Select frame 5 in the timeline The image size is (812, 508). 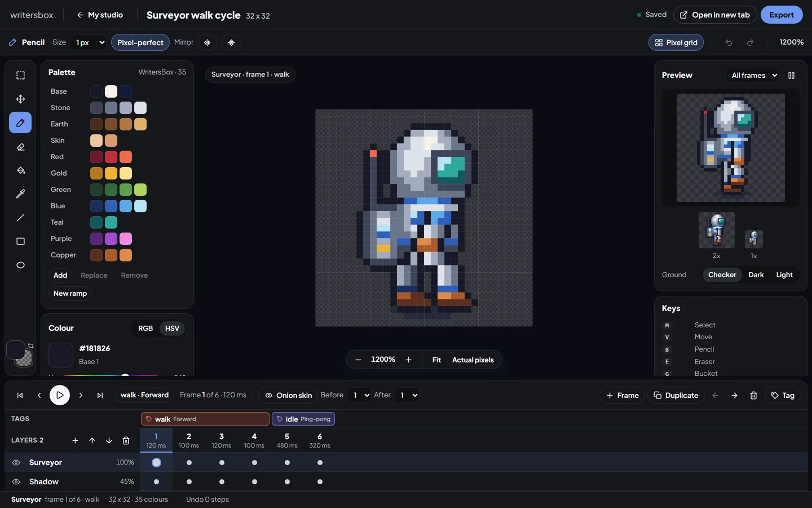click(x=287, y=440)
